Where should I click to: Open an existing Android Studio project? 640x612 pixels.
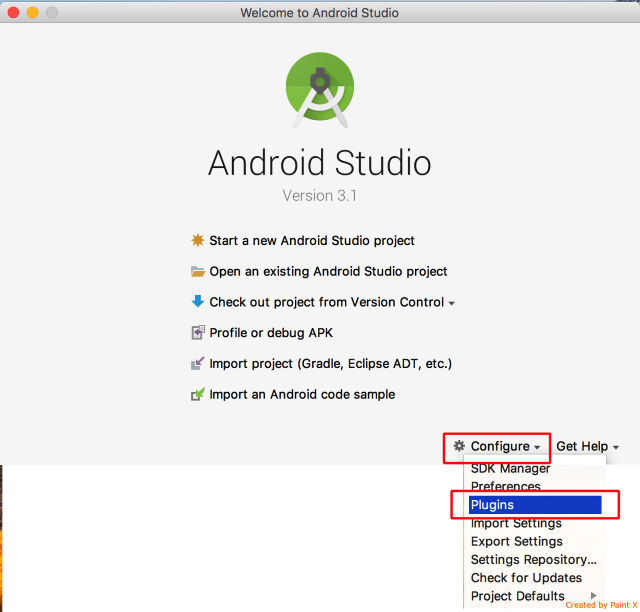point(328,272)
